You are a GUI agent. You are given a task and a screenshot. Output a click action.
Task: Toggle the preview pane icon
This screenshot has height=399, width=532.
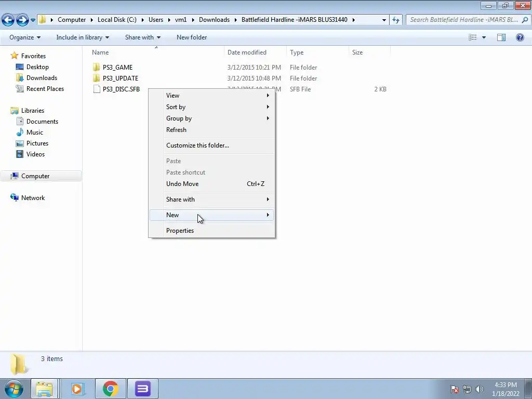[501, 37]
